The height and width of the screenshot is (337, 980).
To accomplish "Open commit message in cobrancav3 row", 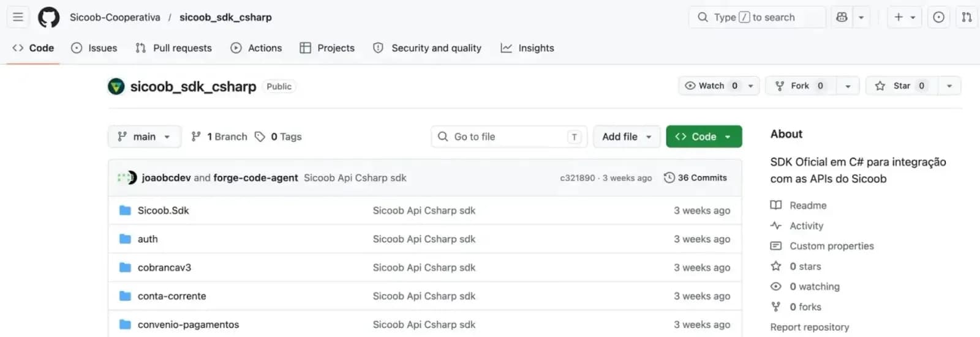I will point(424,267).
